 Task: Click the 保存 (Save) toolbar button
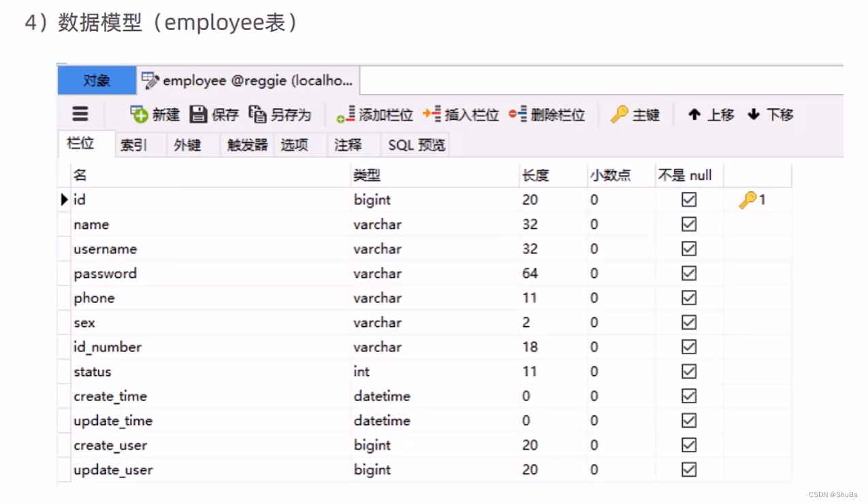pyautogui.click(x=214, y=114)
